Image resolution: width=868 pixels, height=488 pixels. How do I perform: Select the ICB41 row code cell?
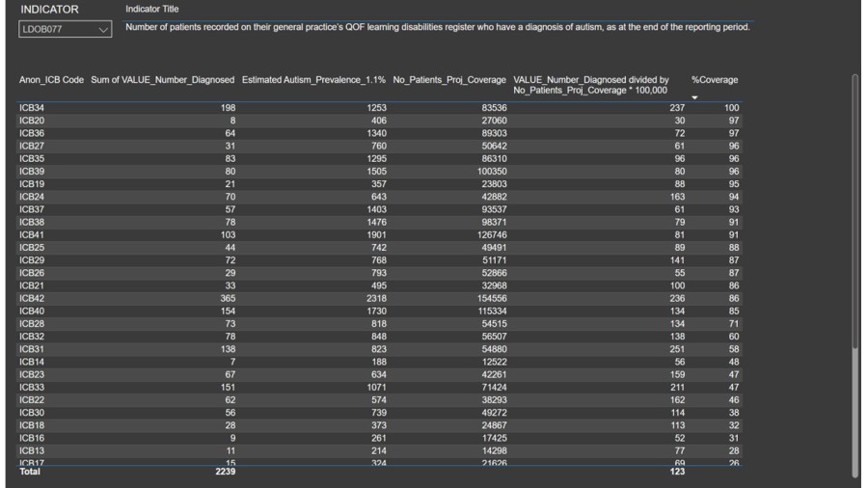(32, 234)
